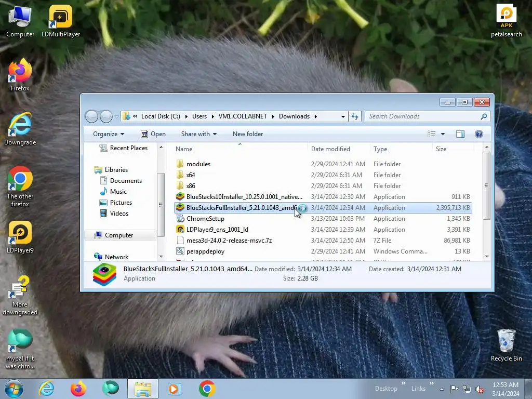532x399 pixels.
Task: Expand dropdown arrow after Downloads breadcrumb
Action: (315, 116)
